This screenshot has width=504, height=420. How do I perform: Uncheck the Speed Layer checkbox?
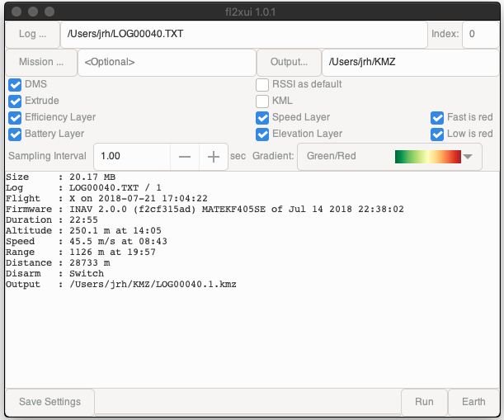tap(262, 117)
